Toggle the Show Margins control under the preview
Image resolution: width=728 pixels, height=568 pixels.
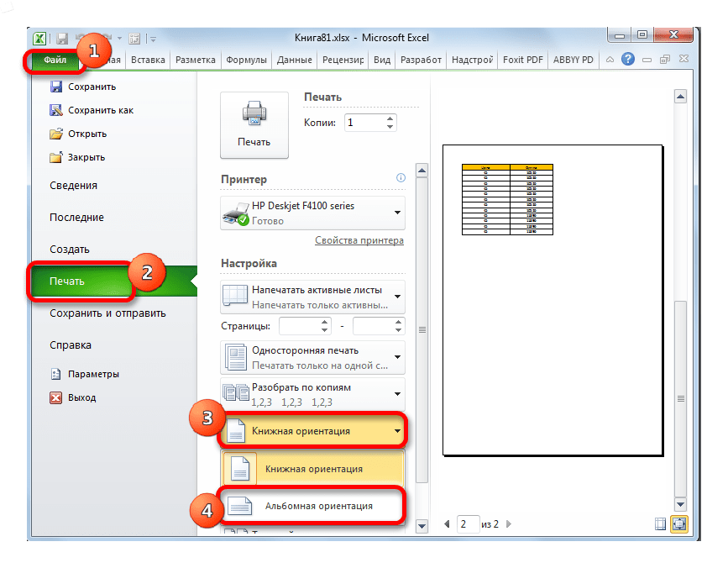(x=660, y=523)
